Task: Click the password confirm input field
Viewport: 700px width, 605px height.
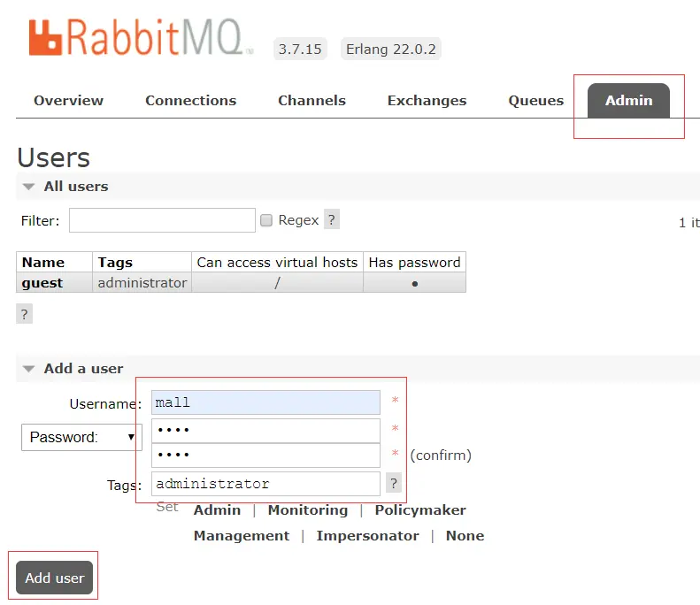Action: click(265, 456)
